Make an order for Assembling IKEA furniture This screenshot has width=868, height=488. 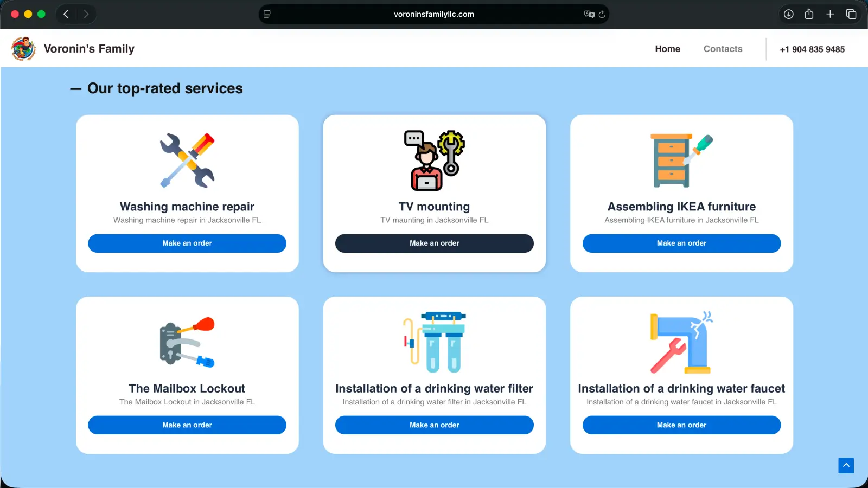(681, 243)
